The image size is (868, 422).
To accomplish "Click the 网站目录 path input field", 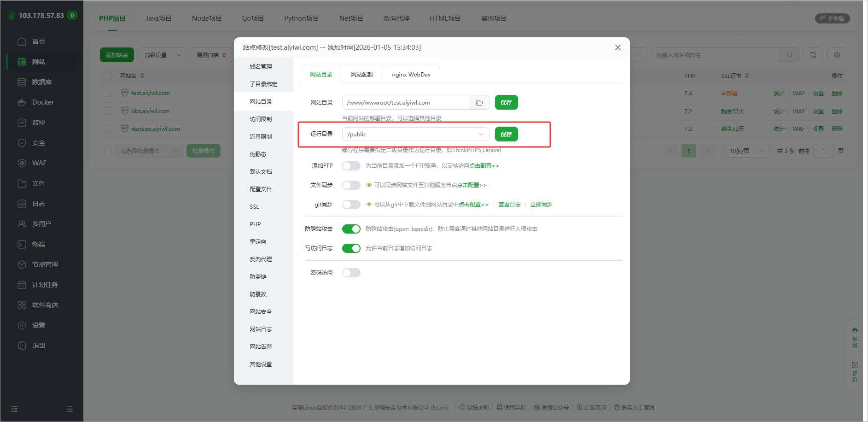I will 406,103.
